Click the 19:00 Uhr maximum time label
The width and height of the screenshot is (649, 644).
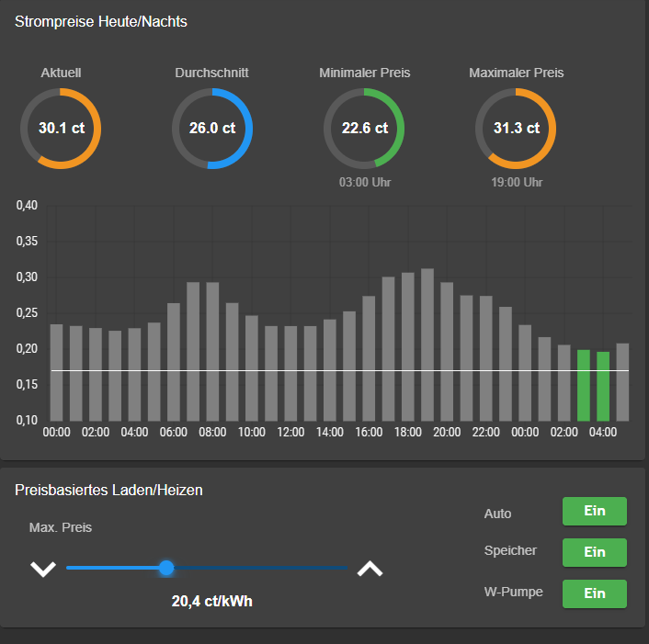516,183
